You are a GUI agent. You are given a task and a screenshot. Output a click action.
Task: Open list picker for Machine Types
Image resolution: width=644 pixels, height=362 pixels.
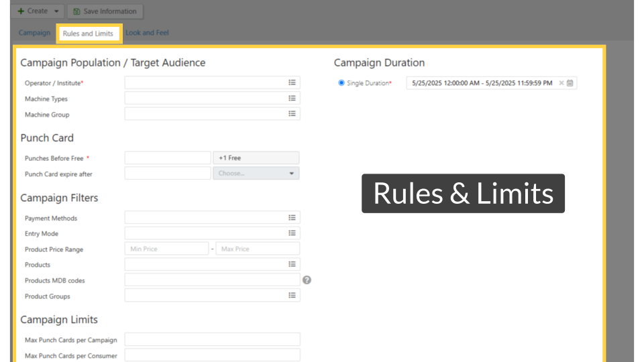(292, 98)
